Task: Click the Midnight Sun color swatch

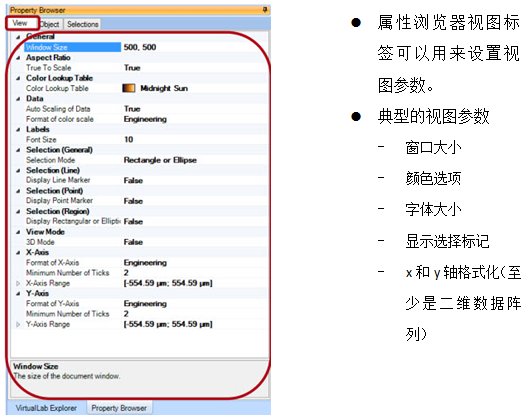Action: [129, 88]
